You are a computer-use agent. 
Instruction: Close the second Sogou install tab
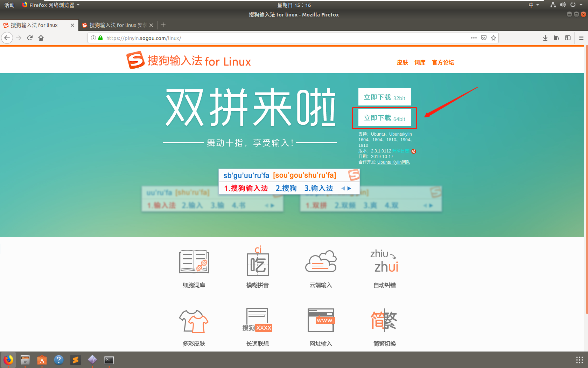[x=151, y=25]
